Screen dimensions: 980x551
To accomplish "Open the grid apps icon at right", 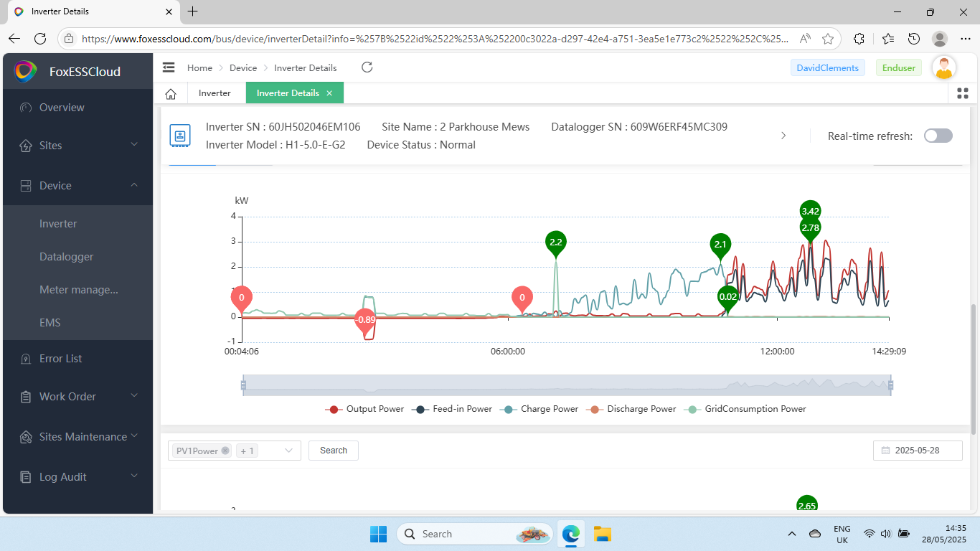I will point(963,93).
